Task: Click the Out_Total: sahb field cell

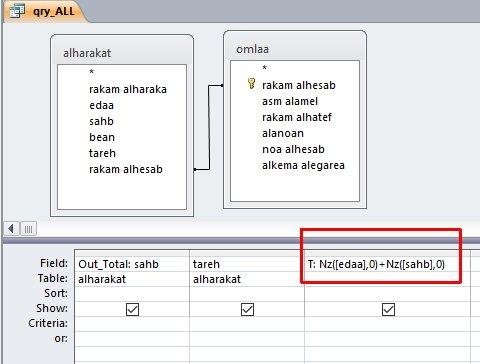Action: 132,264
